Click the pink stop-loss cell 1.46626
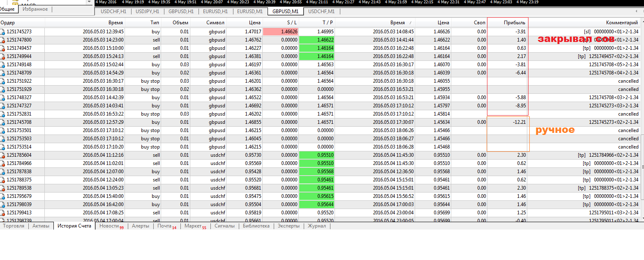This screenshot has width=644, height=260. 280,32
